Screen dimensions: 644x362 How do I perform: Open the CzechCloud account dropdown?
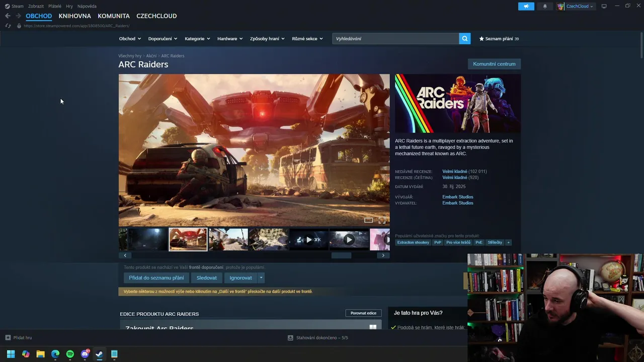[x=580, y=7]
